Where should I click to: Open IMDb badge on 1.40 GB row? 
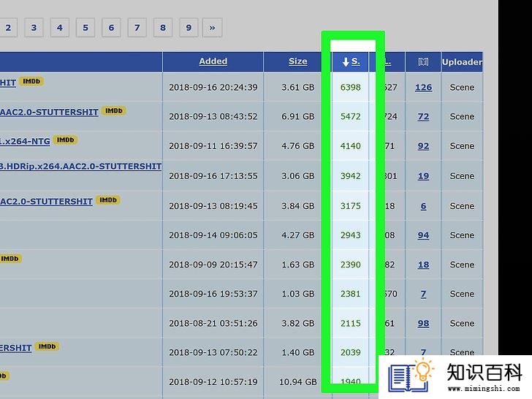tap(47, 346)
